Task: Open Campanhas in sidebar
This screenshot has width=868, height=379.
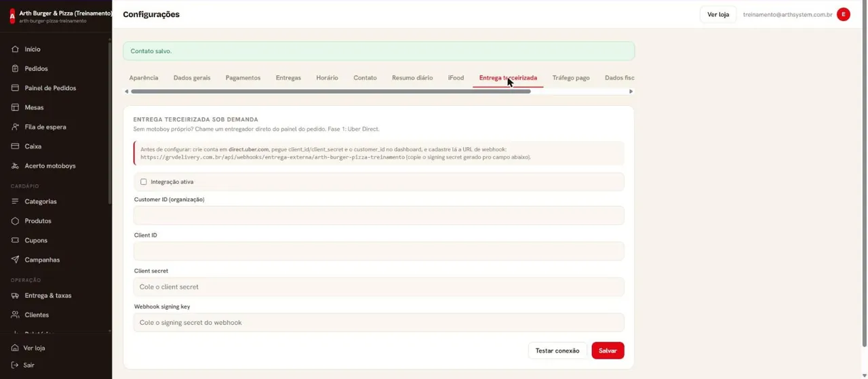Action: pyautogui.click(x=42, y=260)
